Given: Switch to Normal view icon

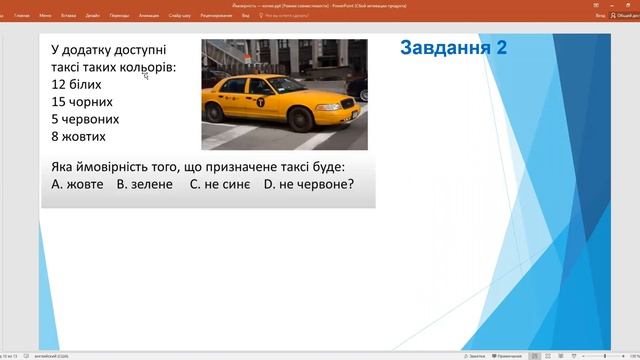Looking at the screenshot, I should point(535,356).
